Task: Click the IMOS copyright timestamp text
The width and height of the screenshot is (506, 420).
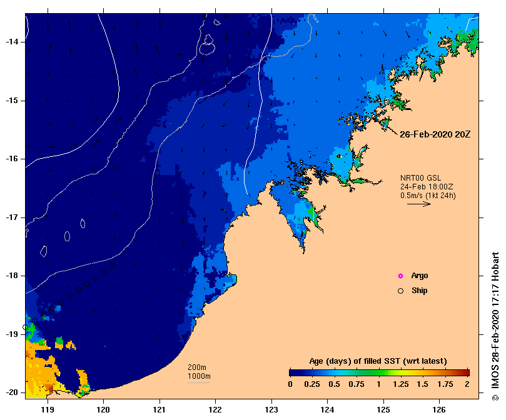Action: point(495,326)
